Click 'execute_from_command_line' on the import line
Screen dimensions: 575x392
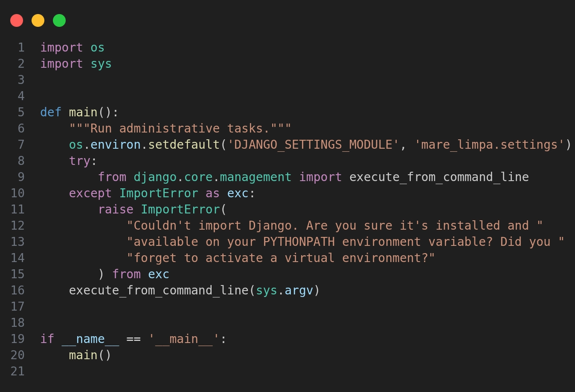click(x=439, y=177)
